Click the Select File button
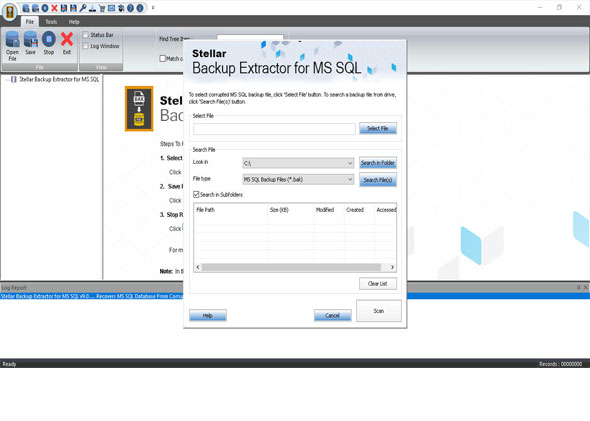This screenshot has width=590, height=421. click(x=378, y=128)
